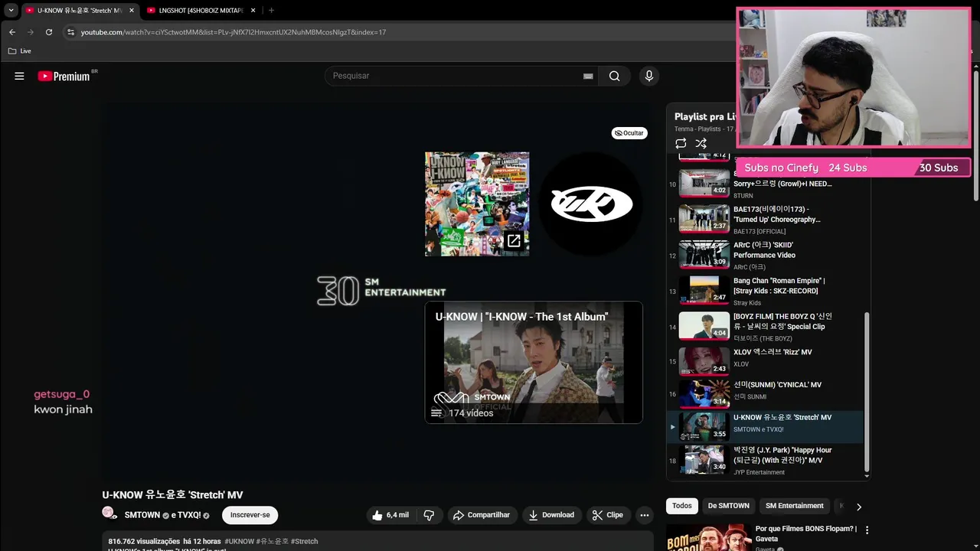Like the video with thumbs up
Image resolution: width=980 pixels, height=551 pixels.
pyautogui.click(x=390, y=515)
